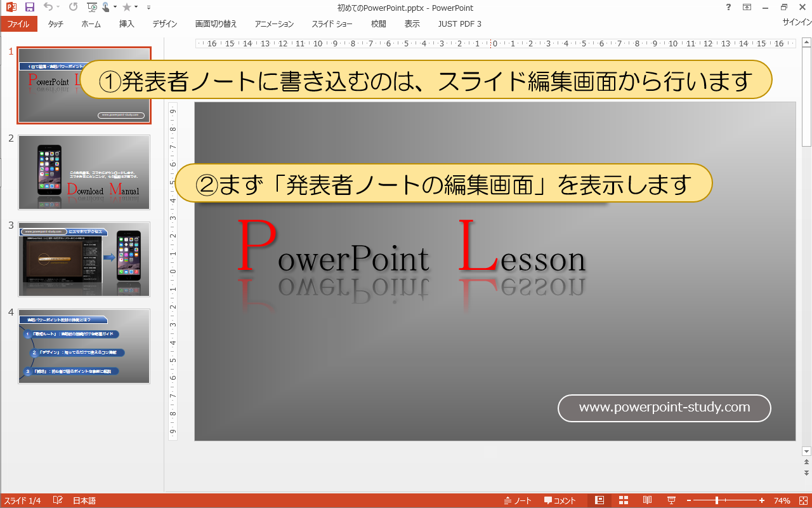Open the undo history dropdown arrow
Image resolution: width=812 pixels, height=508 pixels.
point(58,8)
